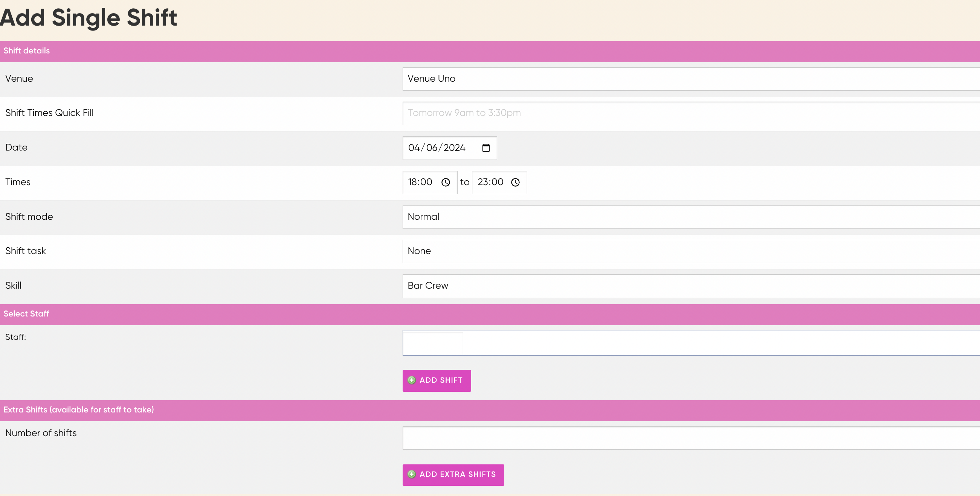Image resolution: width=980 pixels, height=496 pixels.
Task: Click the Select Staff section header
Action: click(490, 314)
